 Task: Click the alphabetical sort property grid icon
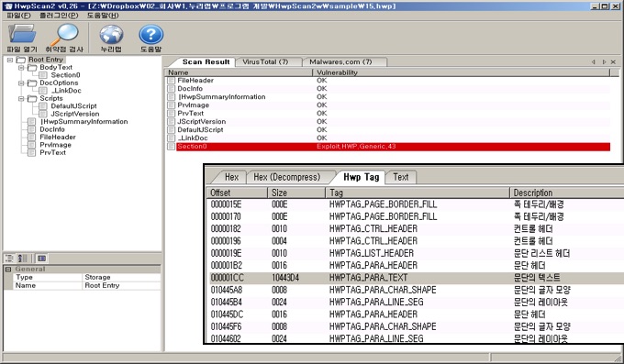coord(23,259)
